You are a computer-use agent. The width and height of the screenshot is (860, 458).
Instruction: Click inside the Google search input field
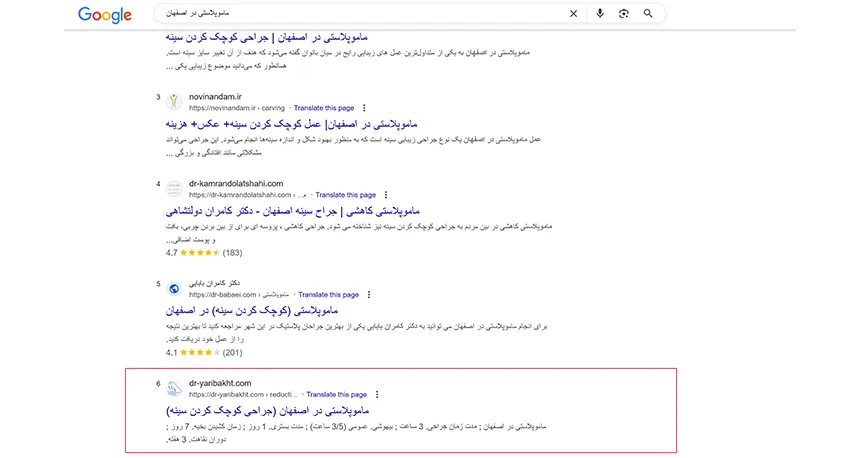click(x=350, y=14)
